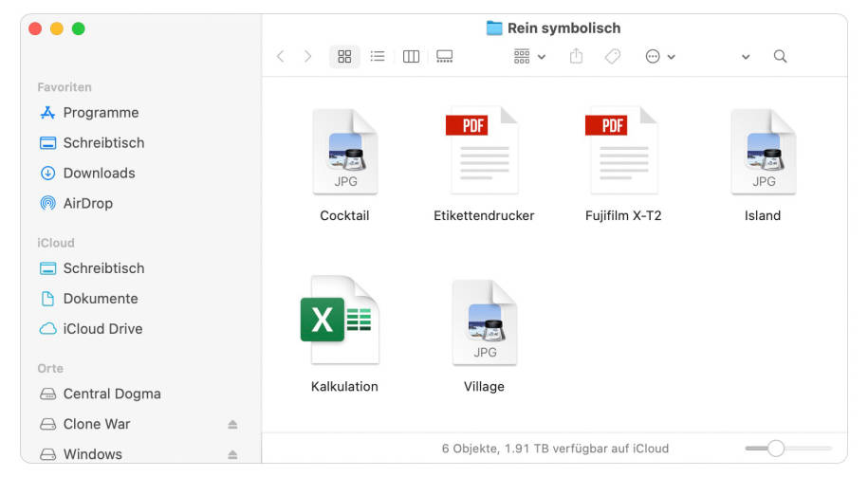Go forward with the right chevron
Viewport: 868px width, 477px height.
pos(307,57)
